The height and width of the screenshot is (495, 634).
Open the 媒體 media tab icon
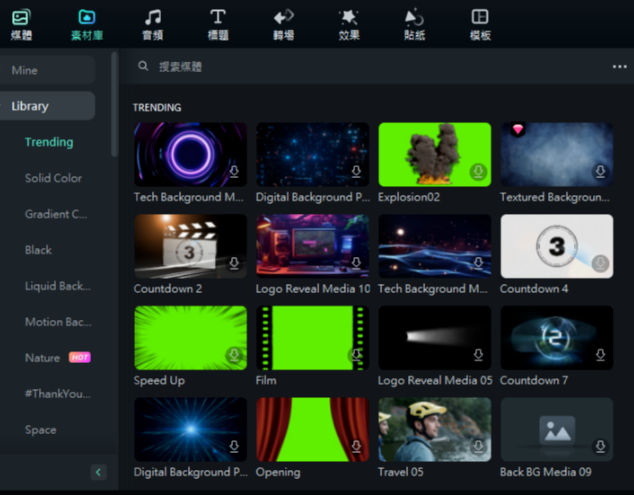pyautogui.click(x=21, y=17)
